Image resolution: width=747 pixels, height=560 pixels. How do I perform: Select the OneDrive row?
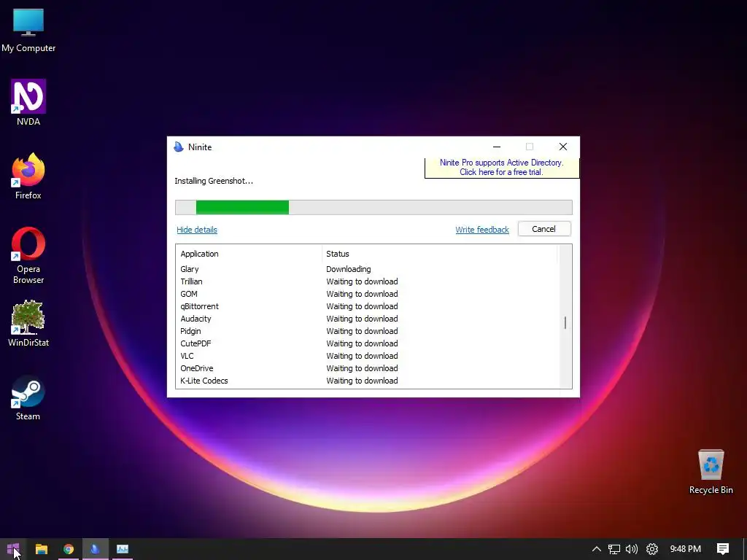[x=367, y=368]
